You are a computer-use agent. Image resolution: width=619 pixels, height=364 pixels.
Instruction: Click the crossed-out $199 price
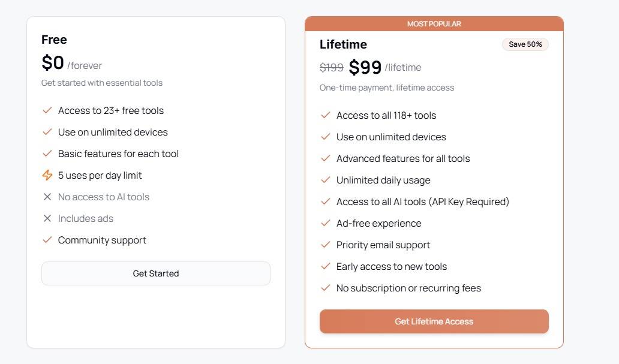click(330, 67)
